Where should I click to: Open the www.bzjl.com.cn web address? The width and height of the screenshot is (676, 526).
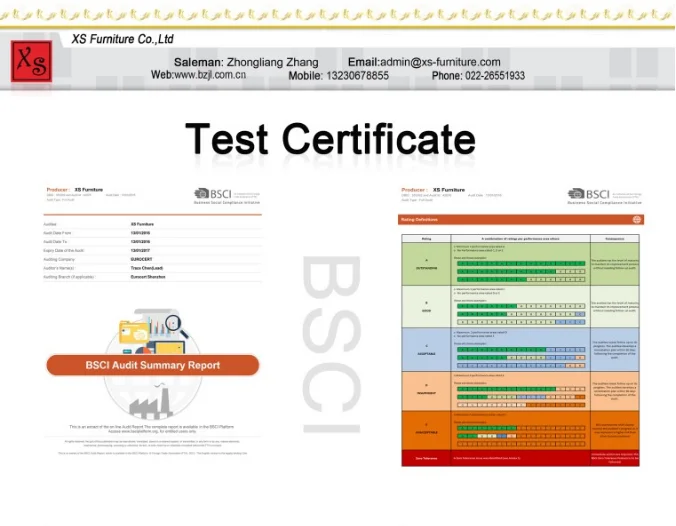(x=210, y=75)
